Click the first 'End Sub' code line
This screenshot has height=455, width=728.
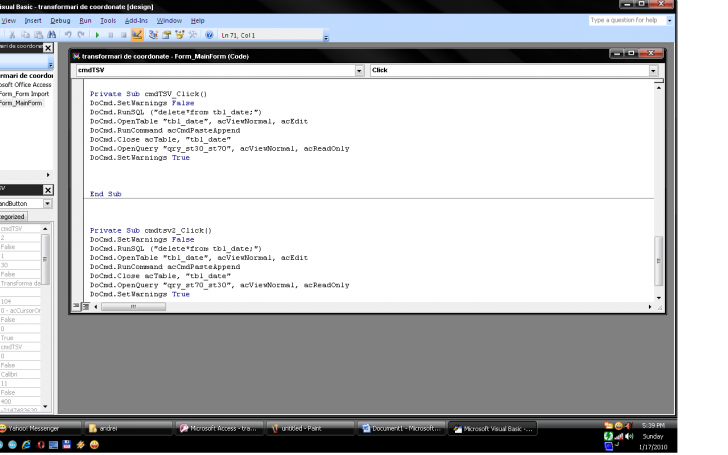point(105,194)
